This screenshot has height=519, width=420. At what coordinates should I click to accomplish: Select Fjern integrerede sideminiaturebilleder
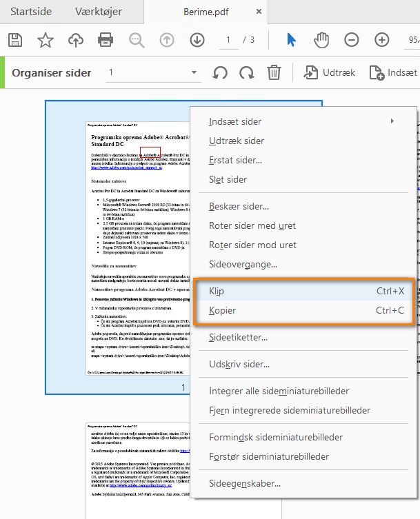coord(303,410)
